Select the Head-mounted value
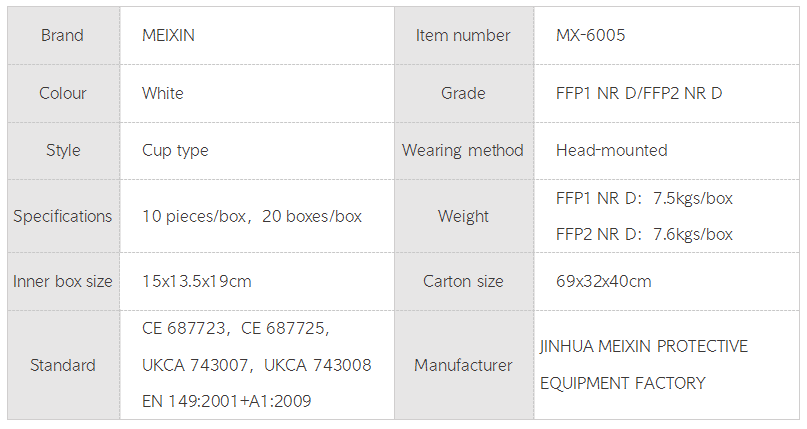 611,150
